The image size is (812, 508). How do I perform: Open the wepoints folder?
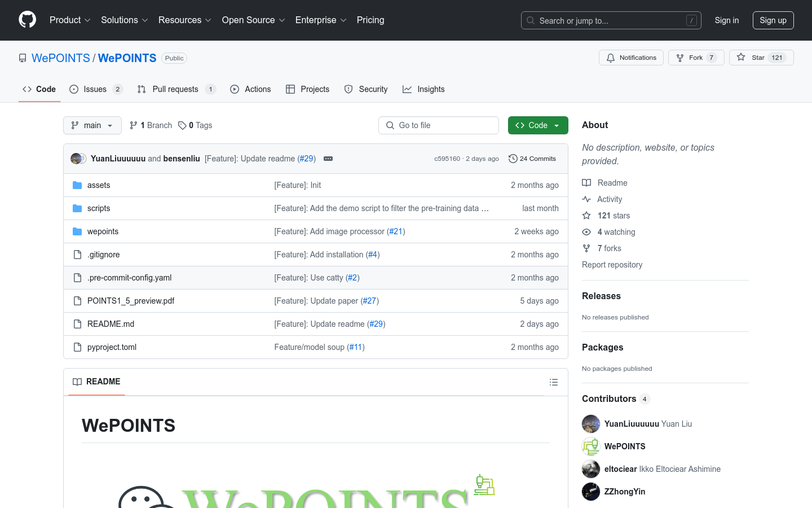point(103,231)
